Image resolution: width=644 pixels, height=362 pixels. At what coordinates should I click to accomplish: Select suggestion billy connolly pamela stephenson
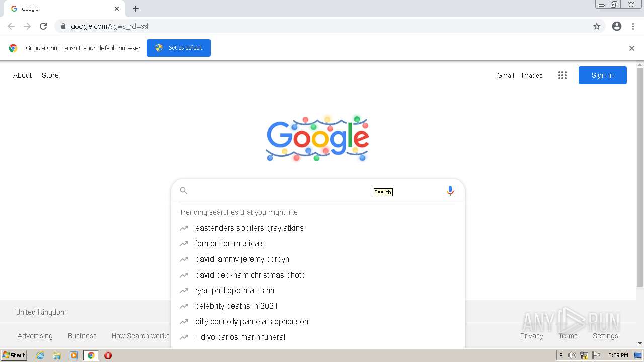coord(252,322)
